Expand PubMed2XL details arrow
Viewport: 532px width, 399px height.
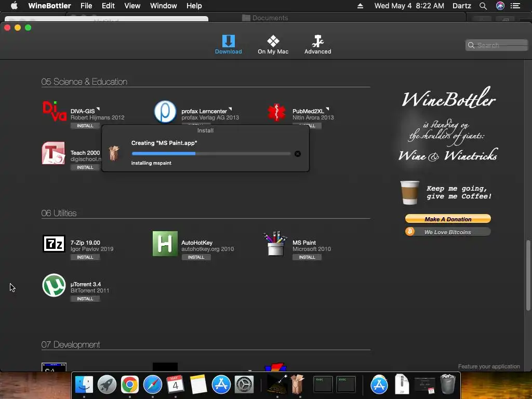point(327,109)
